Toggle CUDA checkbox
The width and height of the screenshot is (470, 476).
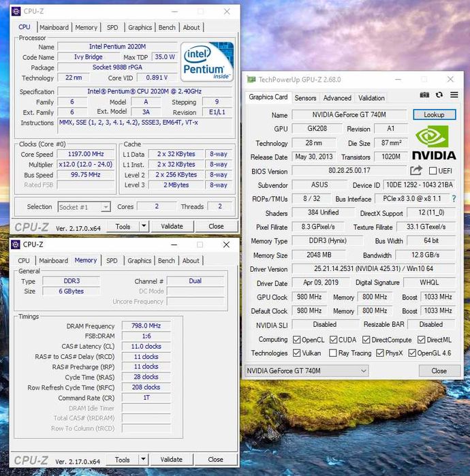tap(333, 339)
